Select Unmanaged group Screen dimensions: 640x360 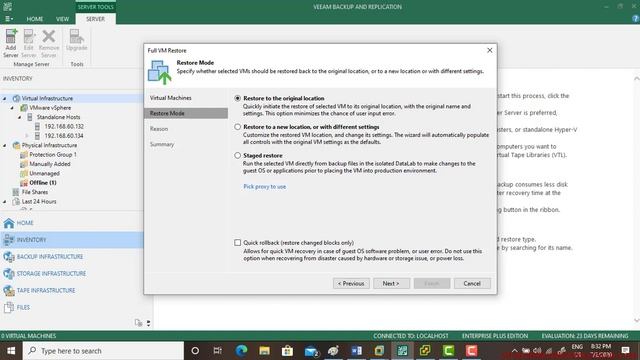tap(44, 173)
